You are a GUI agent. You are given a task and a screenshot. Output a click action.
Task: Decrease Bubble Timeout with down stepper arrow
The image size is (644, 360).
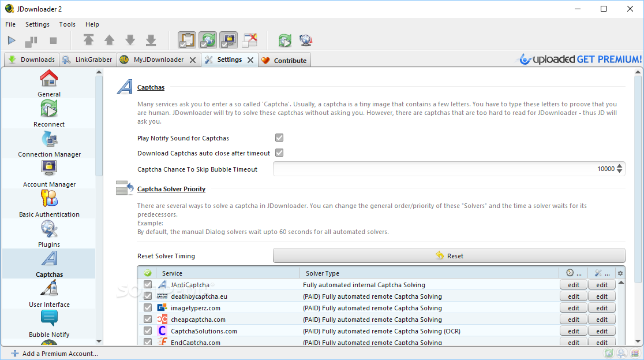pyautogui.click(x=619, y=171)
